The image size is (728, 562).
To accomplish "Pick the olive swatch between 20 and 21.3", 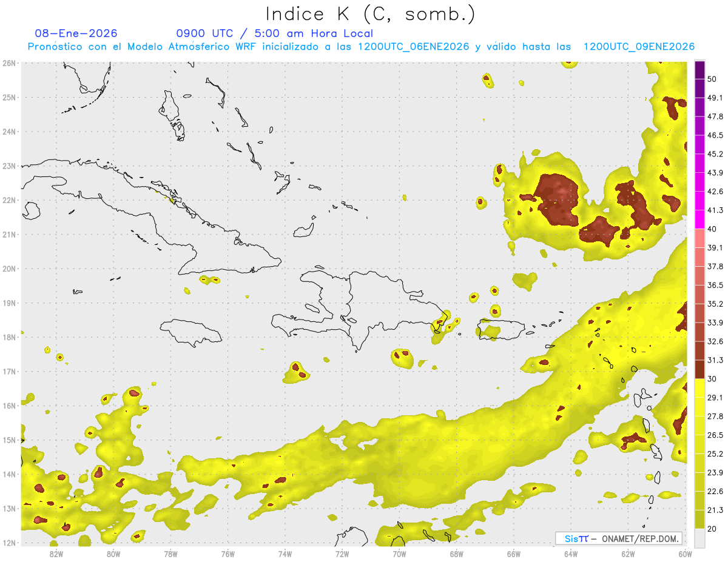I will [x=700, y=519].
